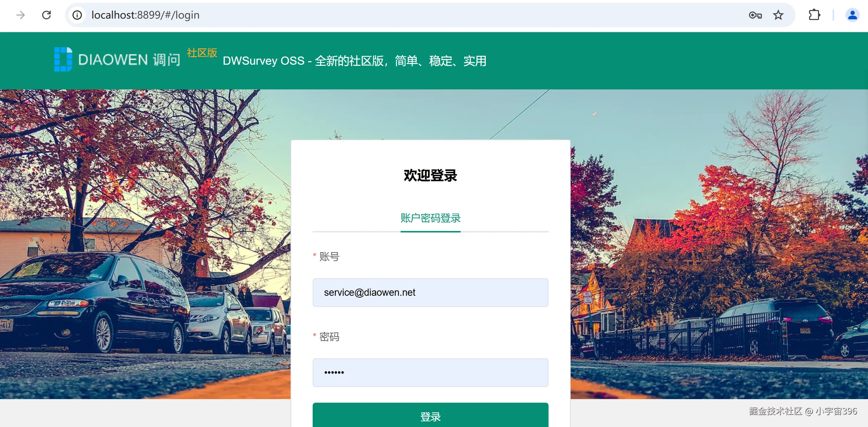868x427 pixels.
Task: Click the DIAOWEN 调问 brand name
Action: [x=129, y=60]
